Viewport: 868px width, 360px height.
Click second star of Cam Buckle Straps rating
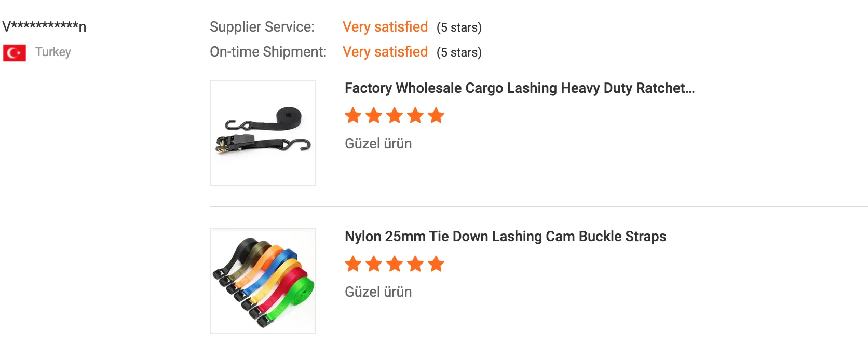(x=374, y=264)
